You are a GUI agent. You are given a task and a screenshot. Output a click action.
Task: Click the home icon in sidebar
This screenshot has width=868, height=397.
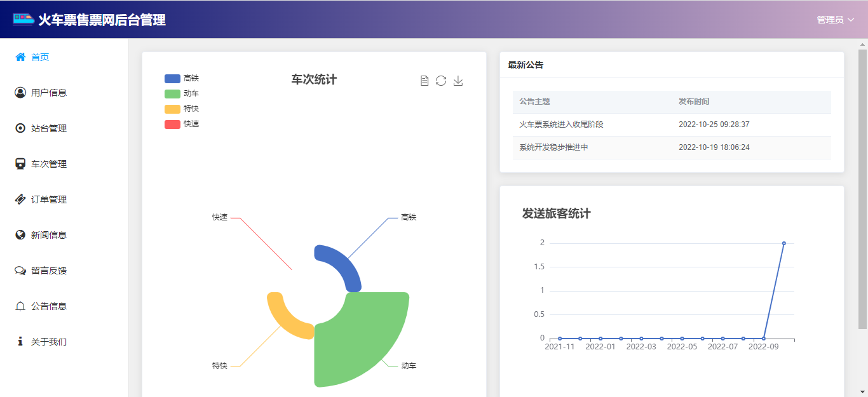click(x=20, y=57)
